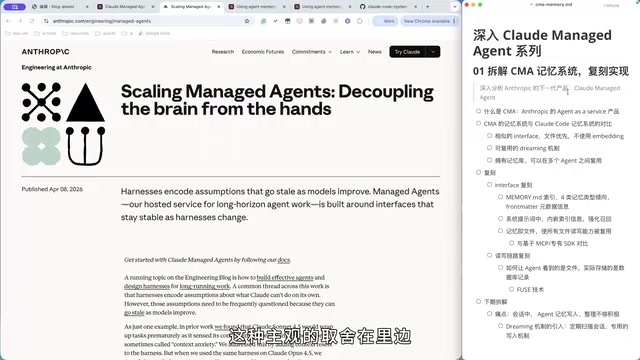
Task: Check the '相似的 interface' item in notes
Action: click(x=489, y=136)
